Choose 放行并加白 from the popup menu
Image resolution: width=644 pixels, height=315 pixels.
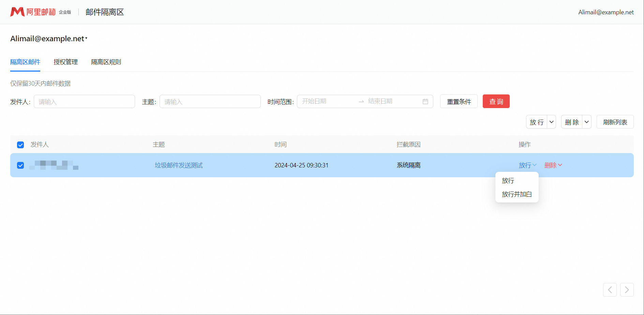(516, 194)
